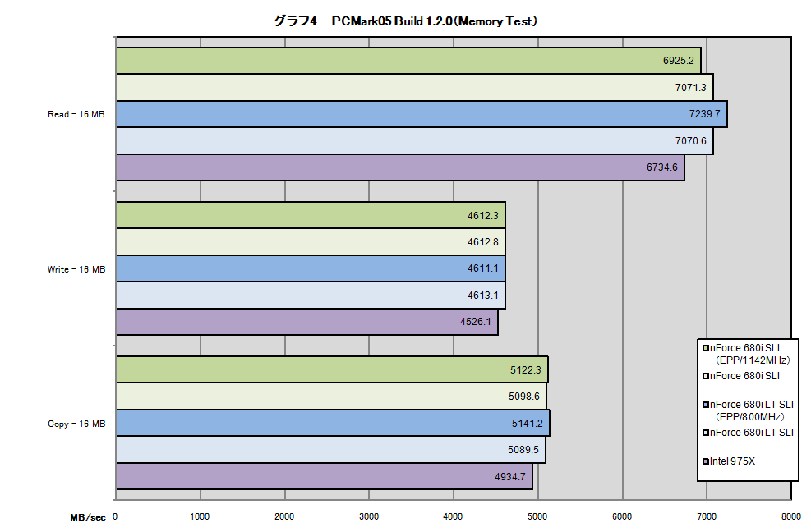Click the purple bar labeled 4526.1
811x532 pixels.
pos(306,322)
